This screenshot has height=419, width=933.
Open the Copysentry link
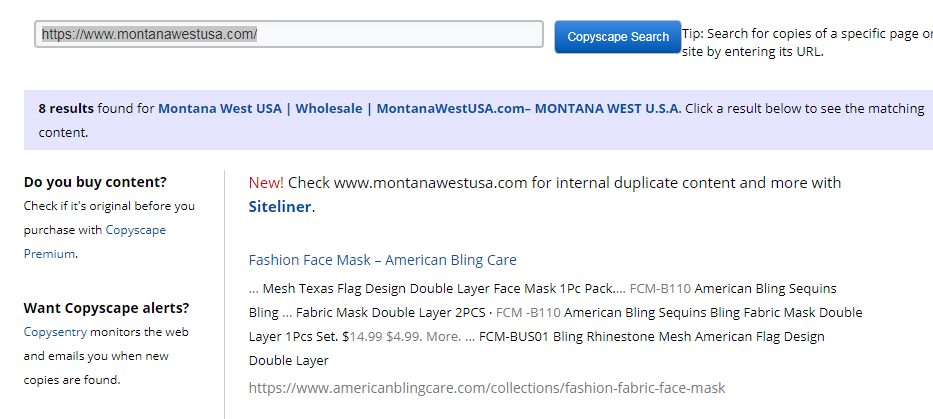pyautogui.click(x=55, y=332)
